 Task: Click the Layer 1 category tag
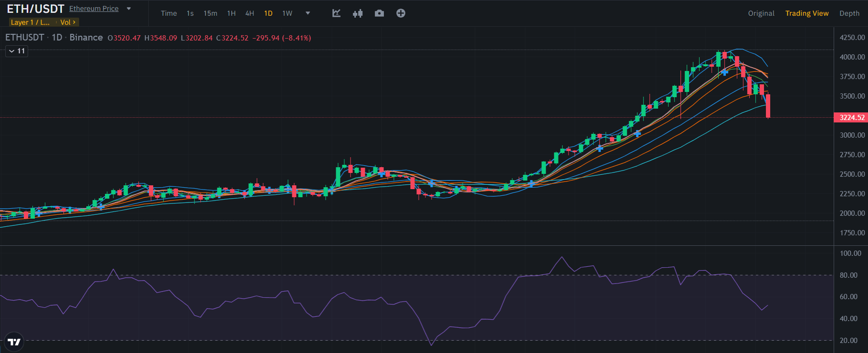(x=30, y=22)
